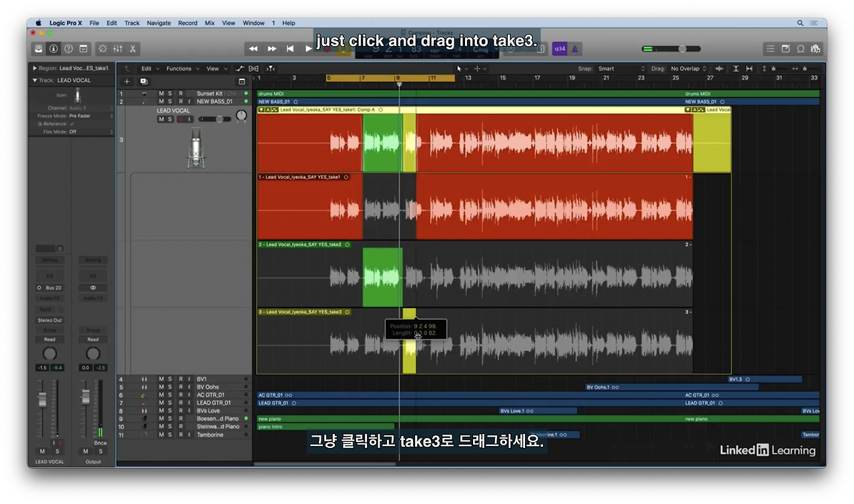The image size is (854, 504).
Task: Open the Record menu
Action: 187,23
